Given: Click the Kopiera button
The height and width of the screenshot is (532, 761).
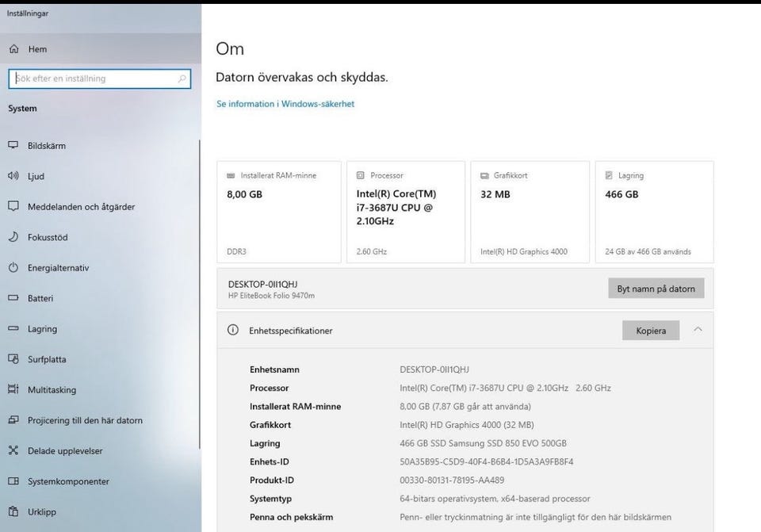Looking at the screenshot, I should pyautogui.click(x=651, y=331).
